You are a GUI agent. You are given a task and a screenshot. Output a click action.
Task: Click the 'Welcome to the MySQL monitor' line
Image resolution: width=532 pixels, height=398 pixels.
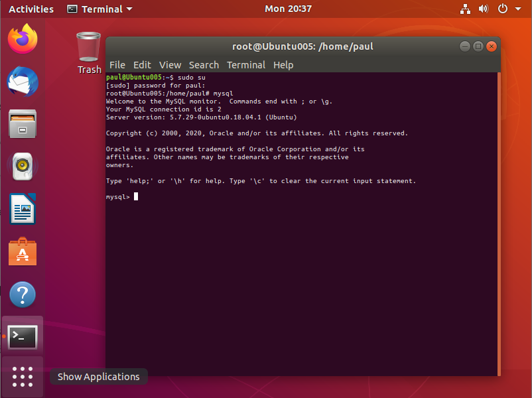click(219, 101)
